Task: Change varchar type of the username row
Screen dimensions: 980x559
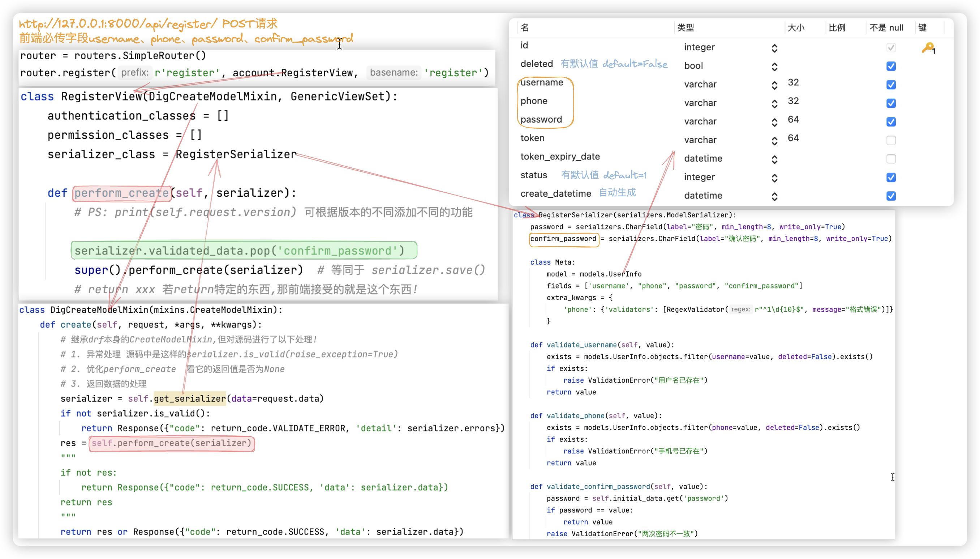Action: pos(774,85)
